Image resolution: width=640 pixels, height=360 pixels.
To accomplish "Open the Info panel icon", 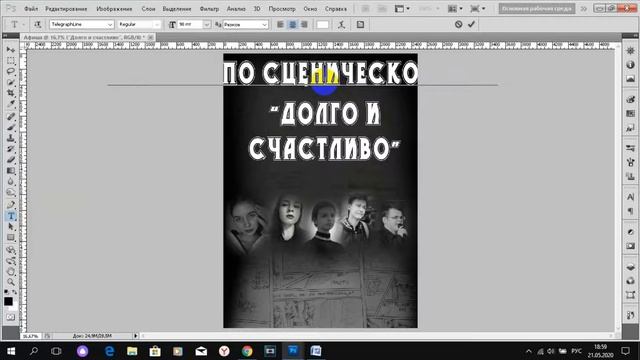I will 630,64.
